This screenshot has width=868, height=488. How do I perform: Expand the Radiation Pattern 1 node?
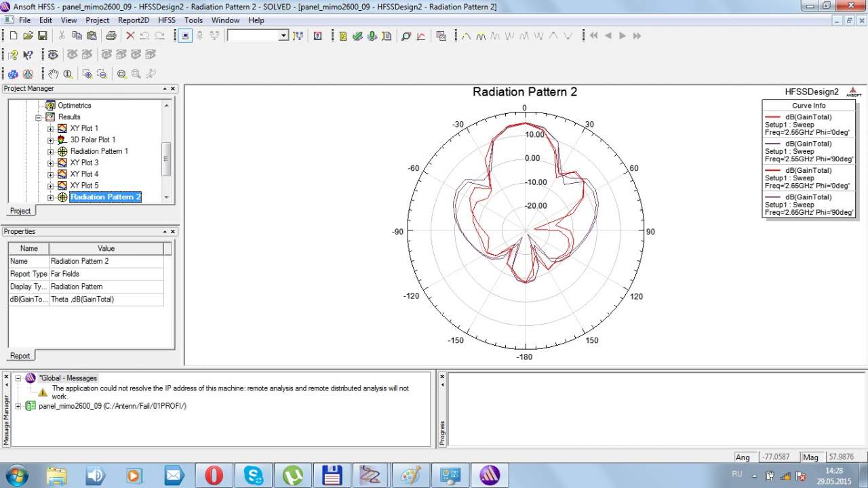pos(50,152)
